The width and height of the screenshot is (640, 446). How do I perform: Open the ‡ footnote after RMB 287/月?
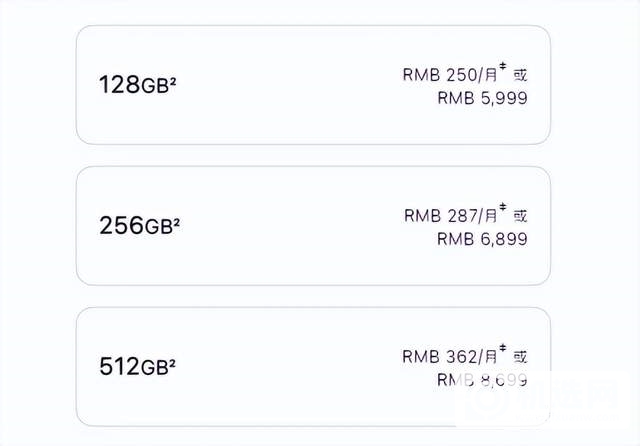tap(503, 210)
